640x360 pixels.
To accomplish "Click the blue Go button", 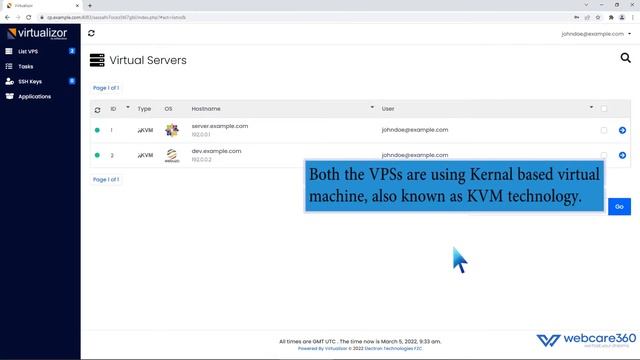I will point(619,207).
